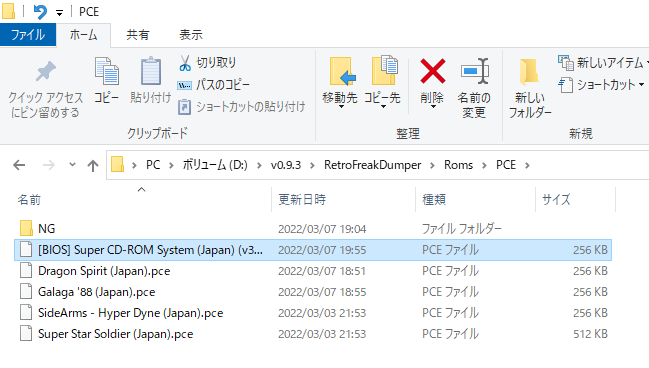This screenshot has height=368, width=649.
Task: Click Galaga '88 file icon
Action: (x=26, y=291)
